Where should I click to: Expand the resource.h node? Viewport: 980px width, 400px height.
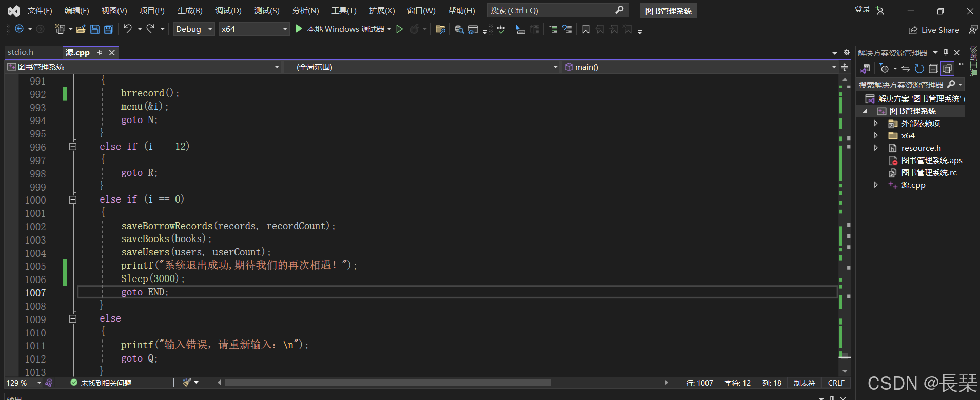click(x=876, y=148)
